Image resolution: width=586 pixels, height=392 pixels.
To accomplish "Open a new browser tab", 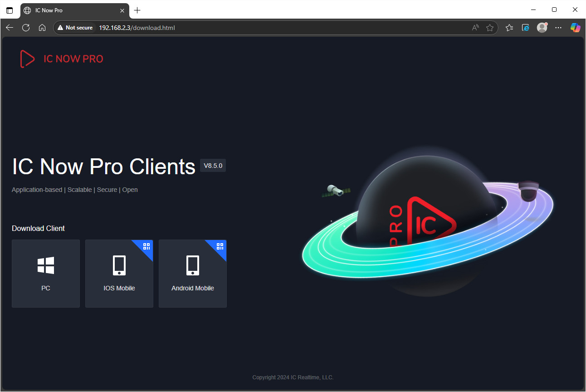I will tap(137, 10).
